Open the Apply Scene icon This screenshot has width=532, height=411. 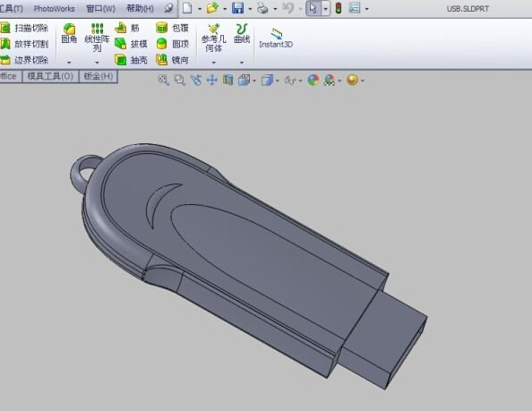[330, 80]
